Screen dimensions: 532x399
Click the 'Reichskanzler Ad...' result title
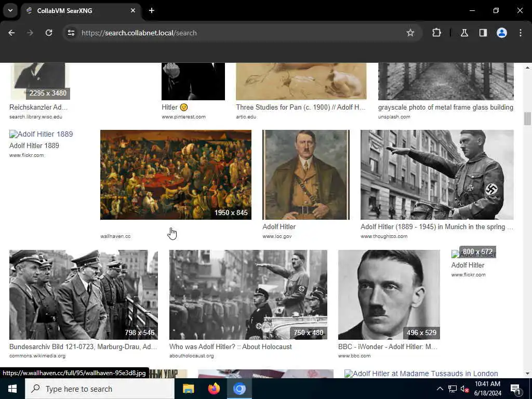38,107
